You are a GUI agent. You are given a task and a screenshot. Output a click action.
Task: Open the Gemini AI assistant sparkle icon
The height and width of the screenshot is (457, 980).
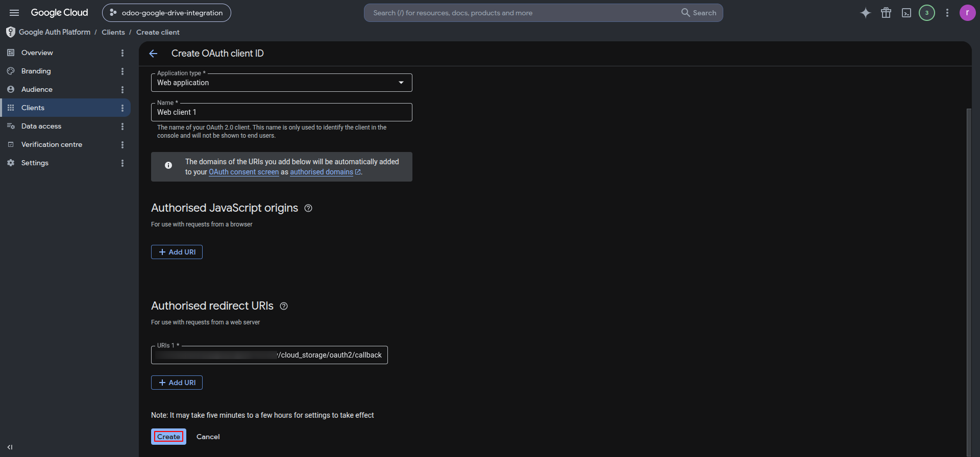(x=866, y=13)
